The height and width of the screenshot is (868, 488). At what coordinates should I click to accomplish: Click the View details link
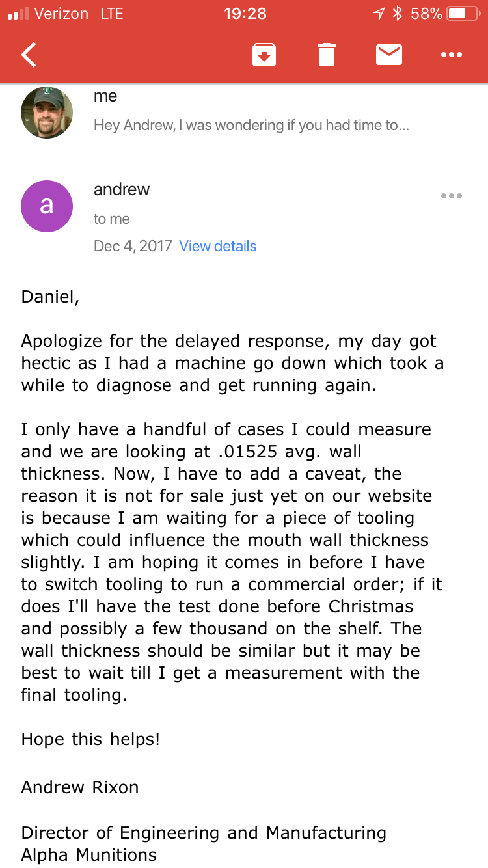click(x=218, y=246)
